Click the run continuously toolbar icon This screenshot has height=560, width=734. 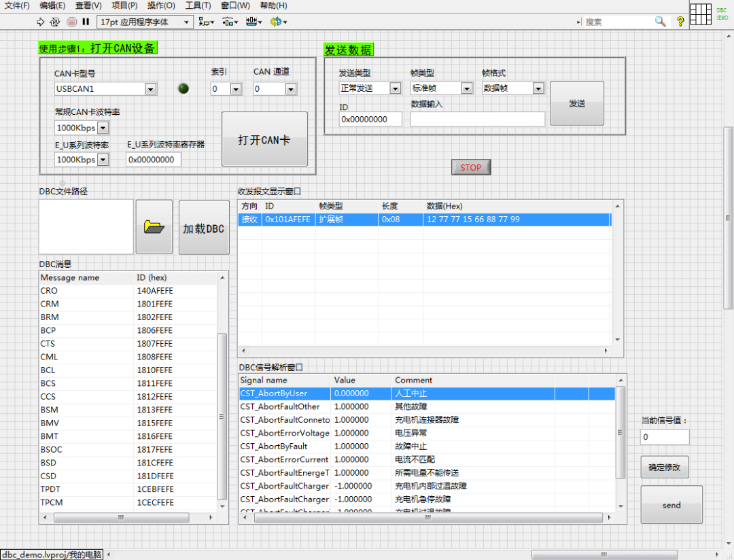pyautogui.click(x=55, y=21)
